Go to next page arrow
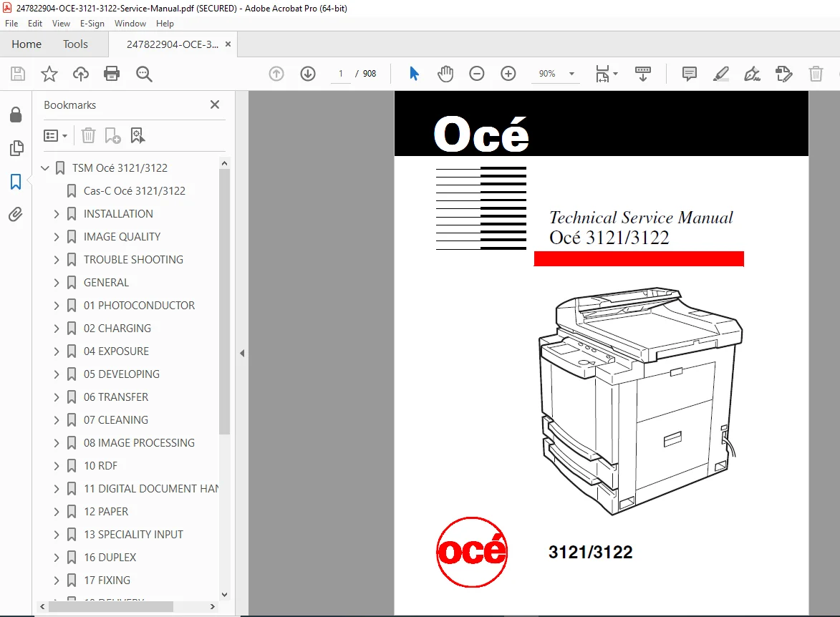 click(308, 74)
